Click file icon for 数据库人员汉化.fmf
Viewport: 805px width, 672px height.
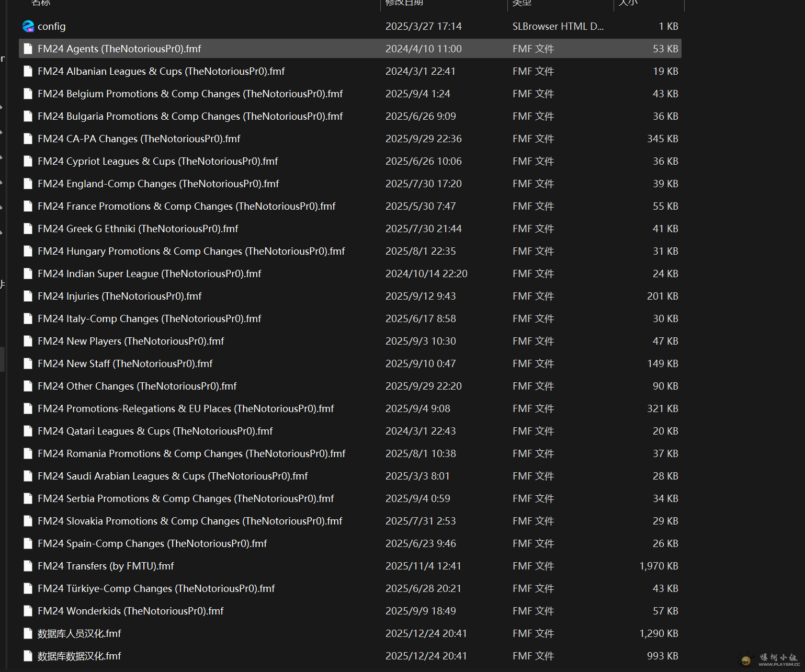tap(28, 633)
